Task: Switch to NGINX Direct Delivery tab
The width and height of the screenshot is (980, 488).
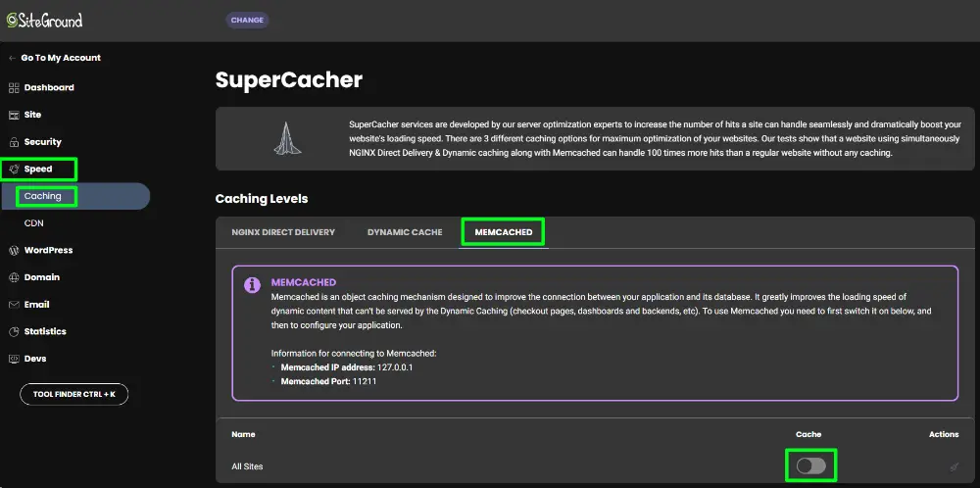Action: pyautogui.click(x=283, y=232)
